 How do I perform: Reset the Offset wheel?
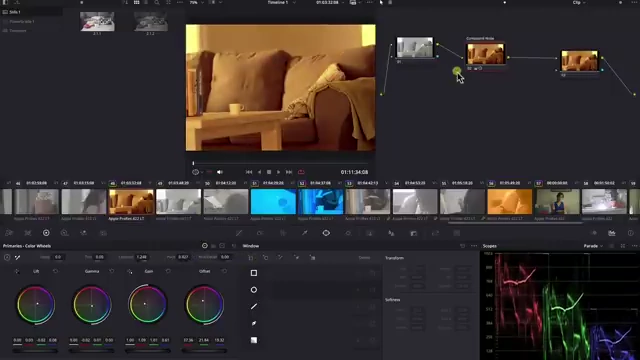224,271
